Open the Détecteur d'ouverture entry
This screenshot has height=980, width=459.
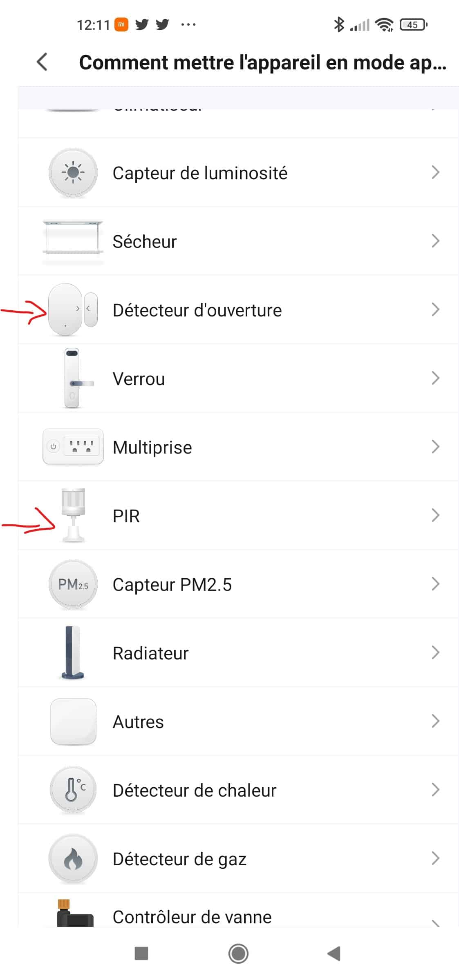point(238,310)
